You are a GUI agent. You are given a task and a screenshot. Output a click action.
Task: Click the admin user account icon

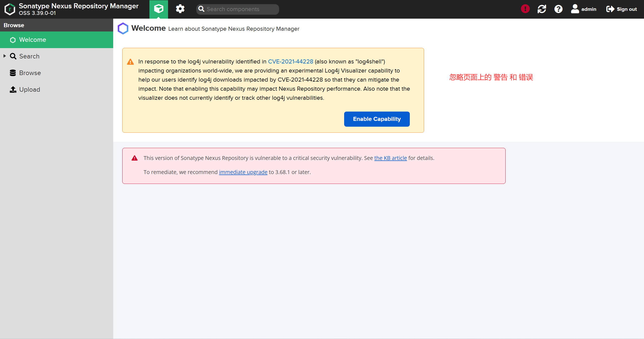[x=575, y=9]
